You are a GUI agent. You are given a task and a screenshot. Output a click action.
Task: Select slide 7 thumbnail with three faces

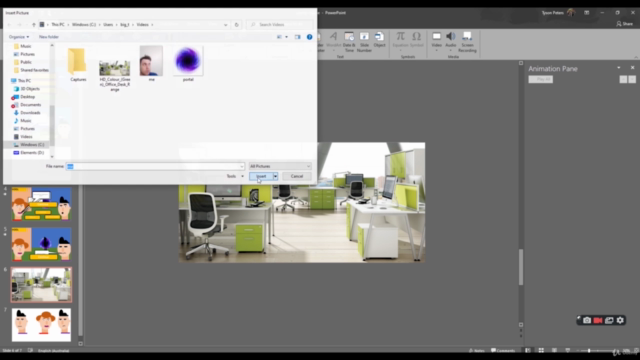pos(41,325)
